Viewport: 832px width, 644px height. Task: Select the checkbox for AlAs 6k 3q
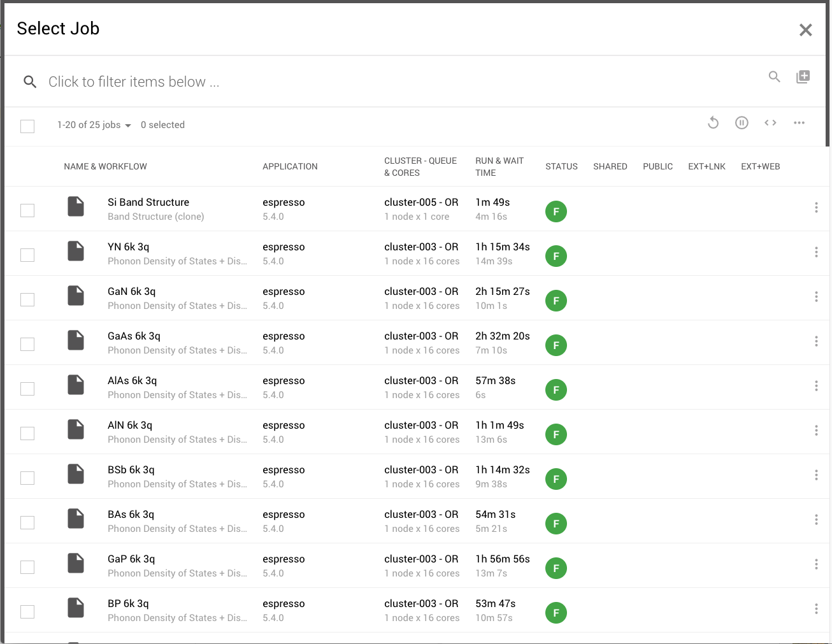(27, 389)
